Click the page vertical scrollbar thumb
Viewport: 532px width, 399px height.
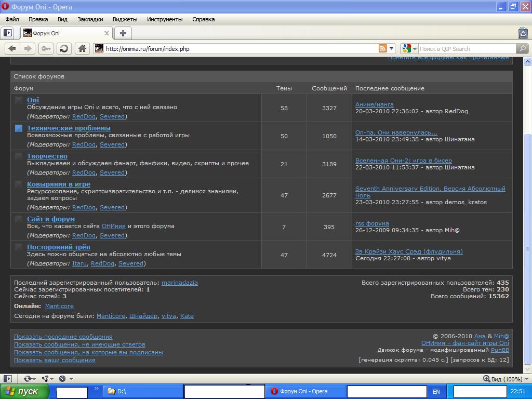click(x=528, y=249)
